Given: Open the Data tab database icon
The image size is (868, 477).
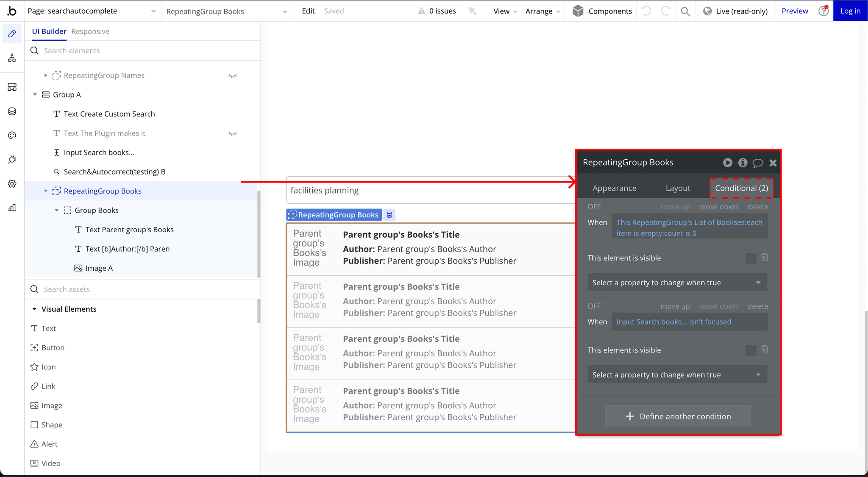Looking at the screenshot, I should click(x=12, y=111).
